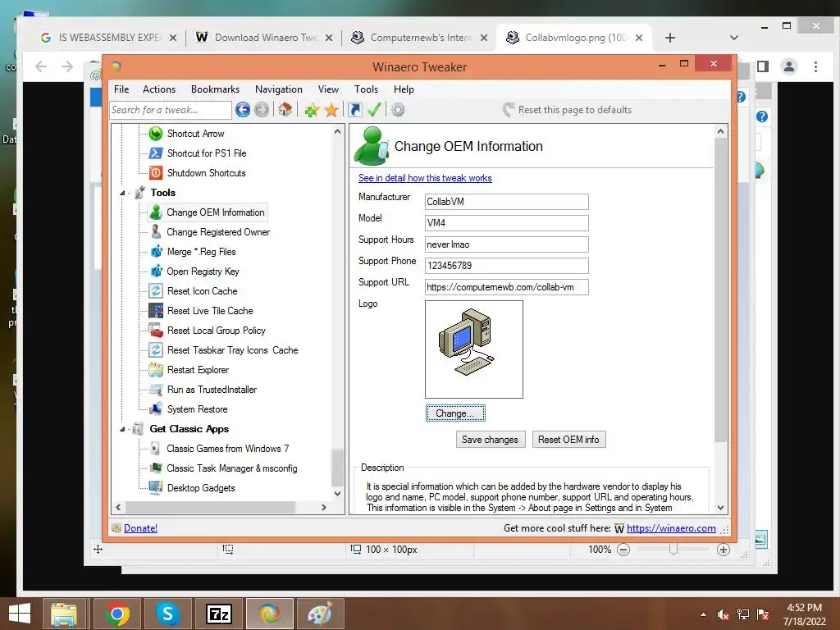Collapse the Tools tree group

[122, 193]
